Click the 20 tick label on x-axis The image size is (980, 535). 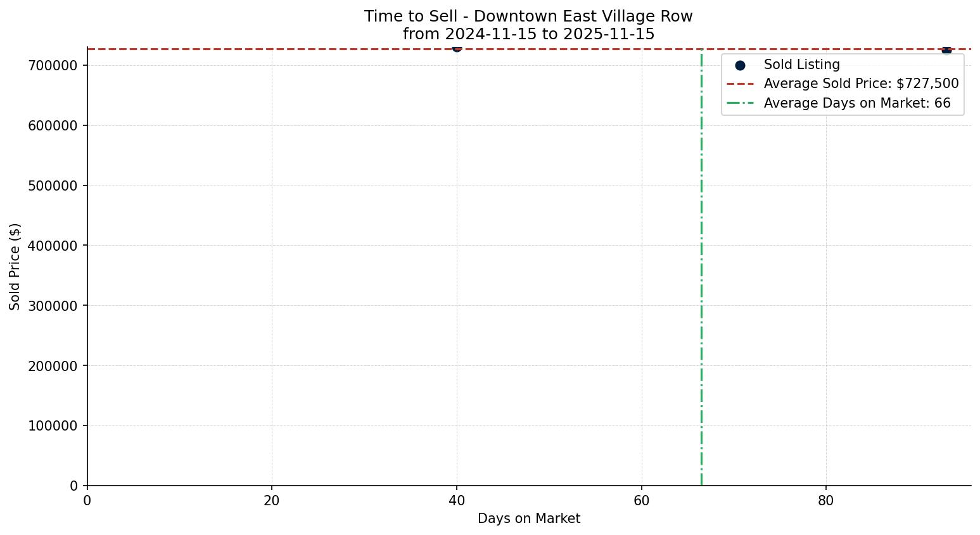tap(272, 501)
